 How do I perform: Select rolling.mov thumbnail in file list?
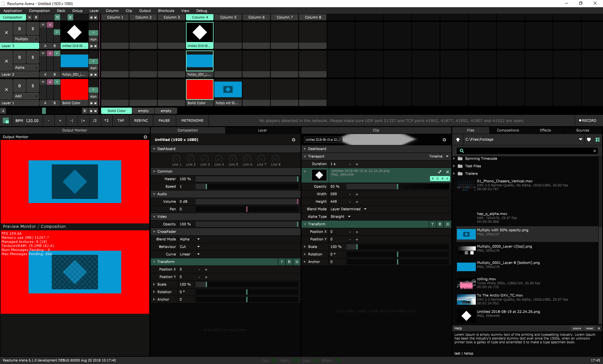click(466, 283)
